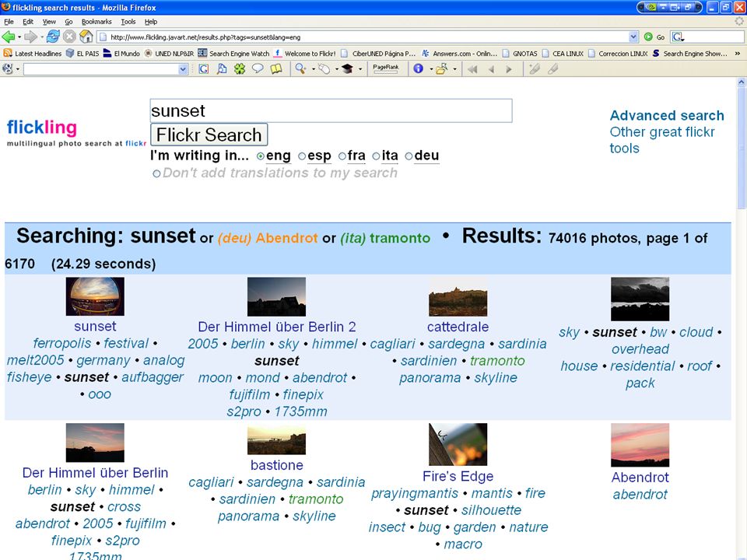
Task: Expand the Forward button history dropdown arrow
Action: tap(42, 37)
